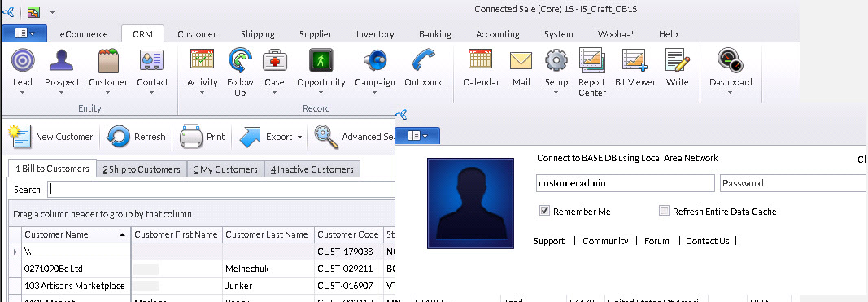The image size is (868, 302).
Task: Expand the Campaign dropdown arrow
Action: point(375,93)
